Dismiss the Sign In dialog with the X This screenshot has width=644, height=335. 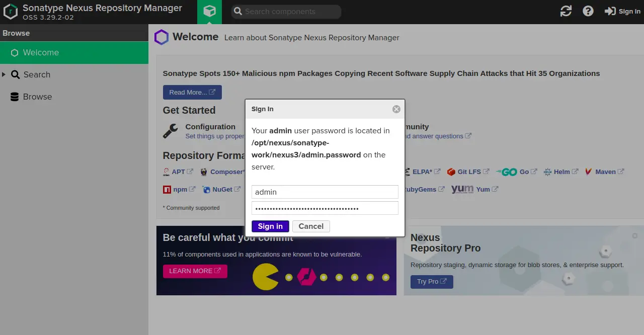(x=396, y=109)
